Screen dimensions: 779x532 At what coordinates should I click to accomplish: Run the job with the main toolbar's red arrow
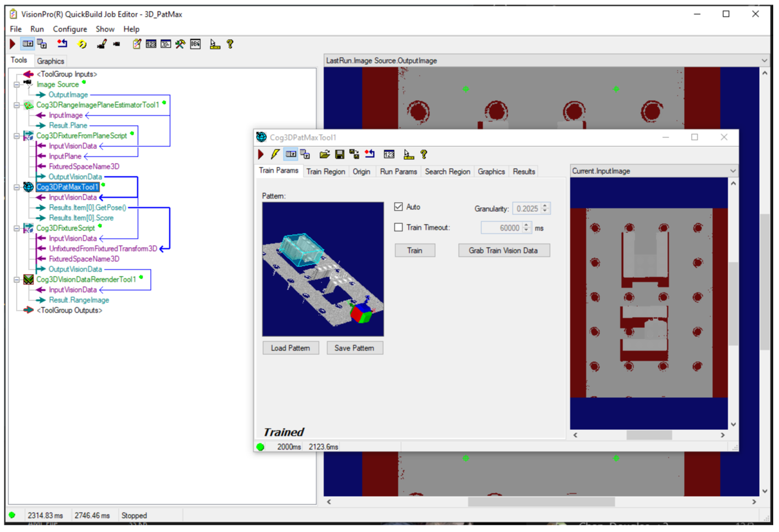tap(13, 44)
